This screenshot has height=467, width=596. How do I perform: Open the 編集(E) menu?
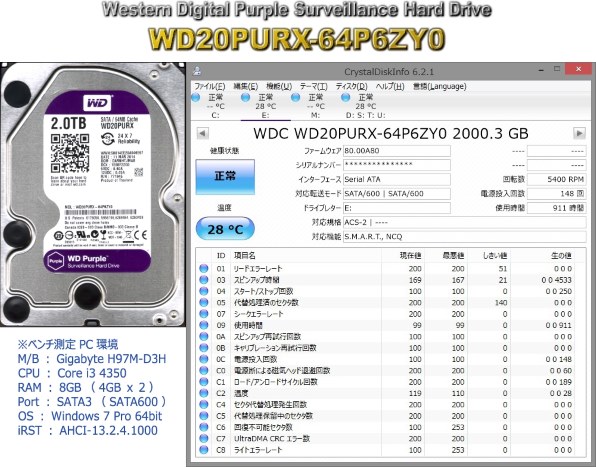pos(246,86)
